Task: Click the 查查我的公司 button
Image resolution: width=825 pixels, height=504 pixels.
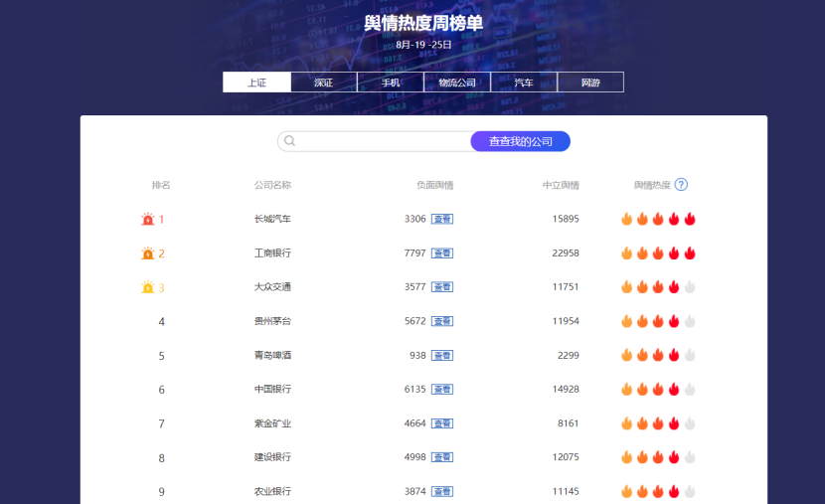Action: point(521,141)
